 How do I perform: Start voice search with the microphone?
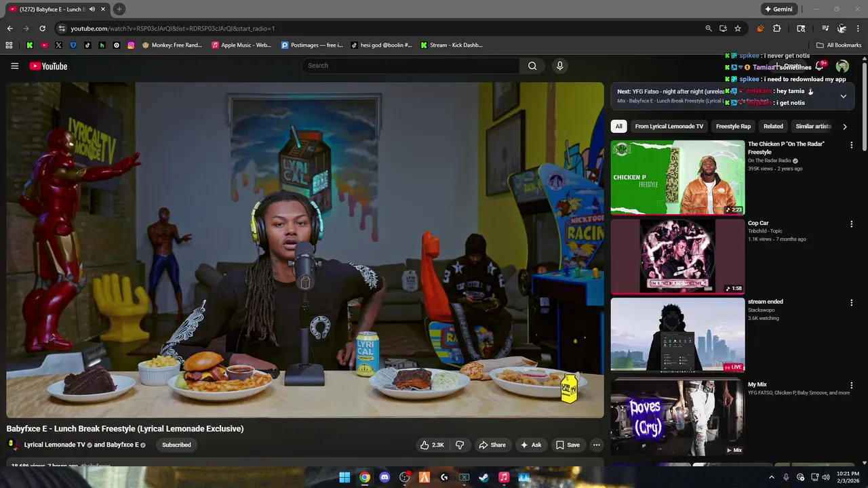pos(559,66)
